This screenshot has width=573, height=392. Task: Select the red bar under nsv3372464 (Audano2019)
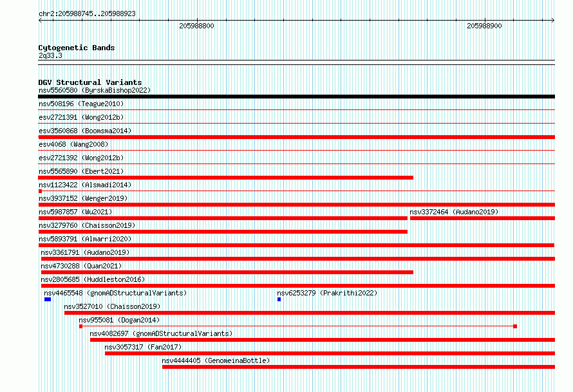(x=482, y=218)
